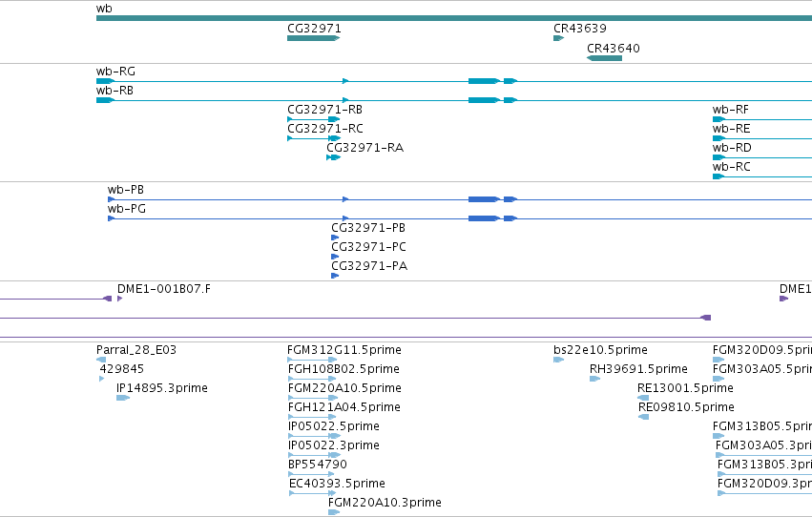Select the wb-PG polypeptide label
The image size is (812, 517).
(x=127, y=209)
